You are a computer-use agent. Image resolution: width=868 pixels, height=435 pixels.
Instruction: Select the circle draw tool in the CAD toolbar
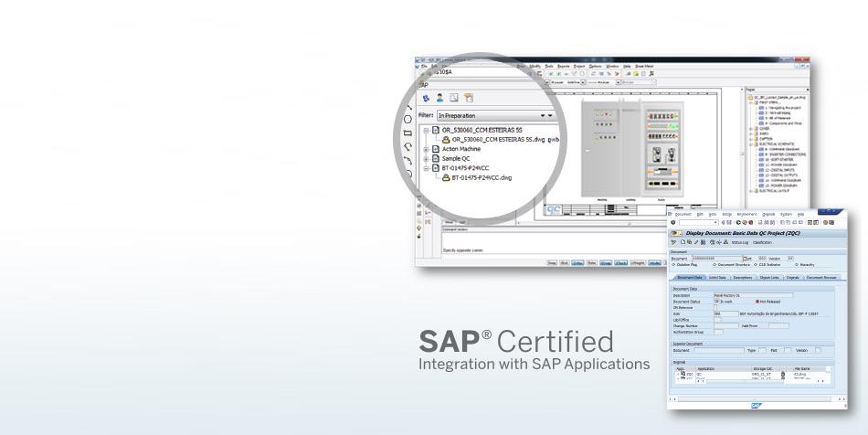click(x=408, y=119)
